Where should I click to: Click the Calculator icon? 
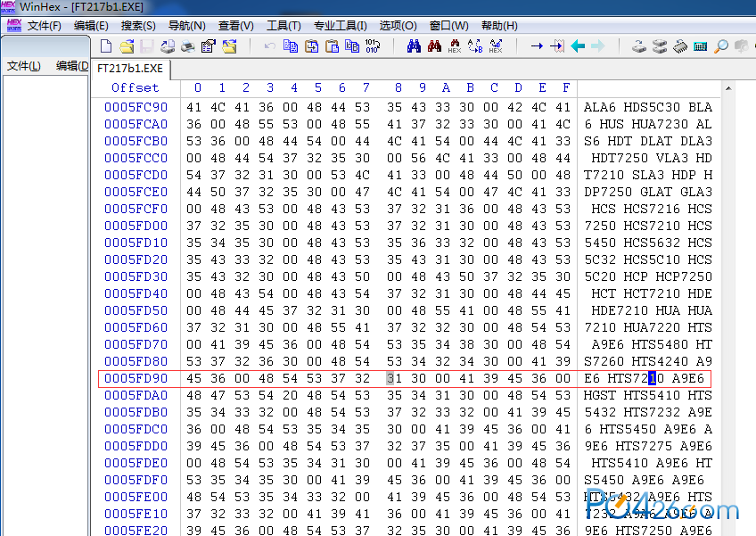click(701, 46)
